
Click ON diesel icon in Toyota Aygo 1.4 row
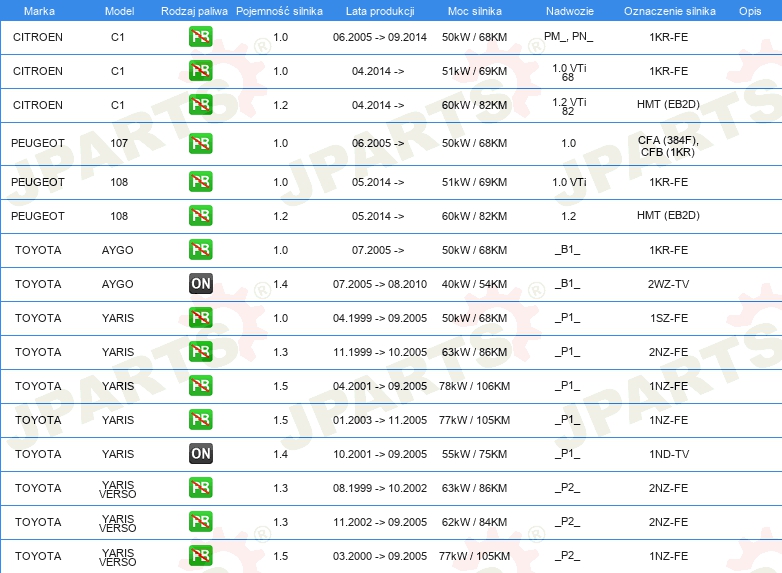[x=200, y=284]
